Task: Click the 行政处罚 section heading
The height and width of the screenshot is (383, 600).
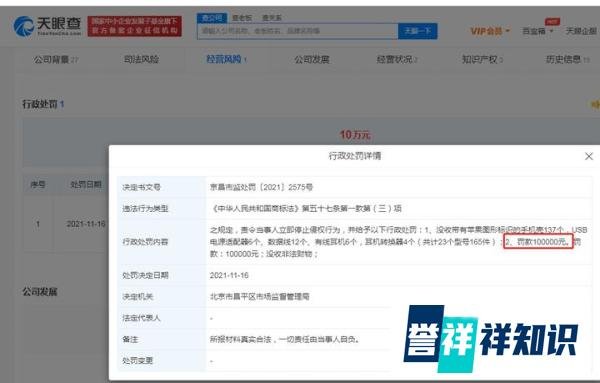Action: click(x=43, y=104)
